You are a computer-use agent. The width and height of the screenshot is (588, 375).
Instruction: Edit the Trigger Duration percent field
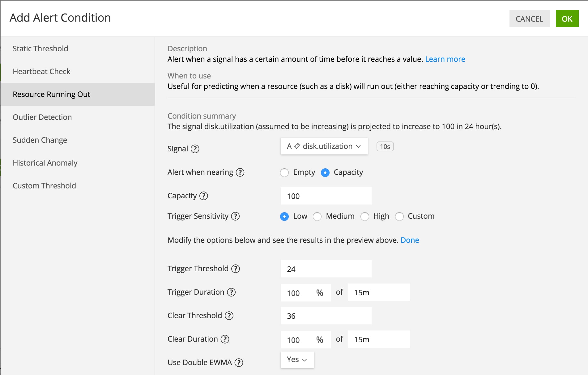point(305,293)
